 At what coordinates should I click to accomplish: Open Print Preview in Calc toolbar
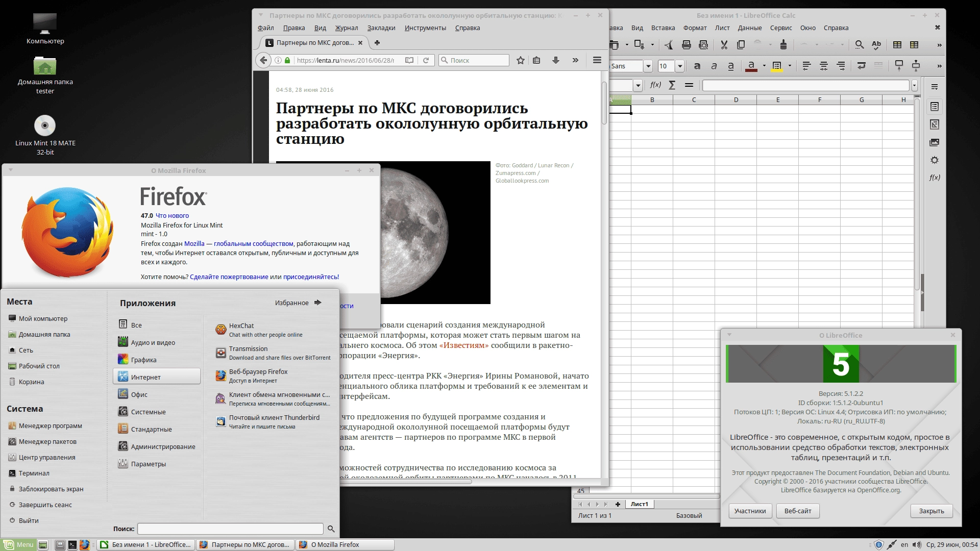703,45
